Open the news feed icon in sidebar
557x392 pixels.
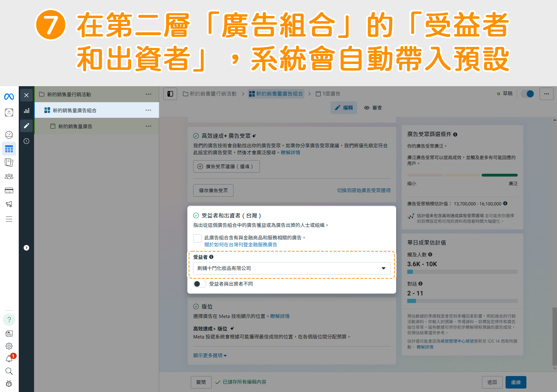tap(9, 334)
